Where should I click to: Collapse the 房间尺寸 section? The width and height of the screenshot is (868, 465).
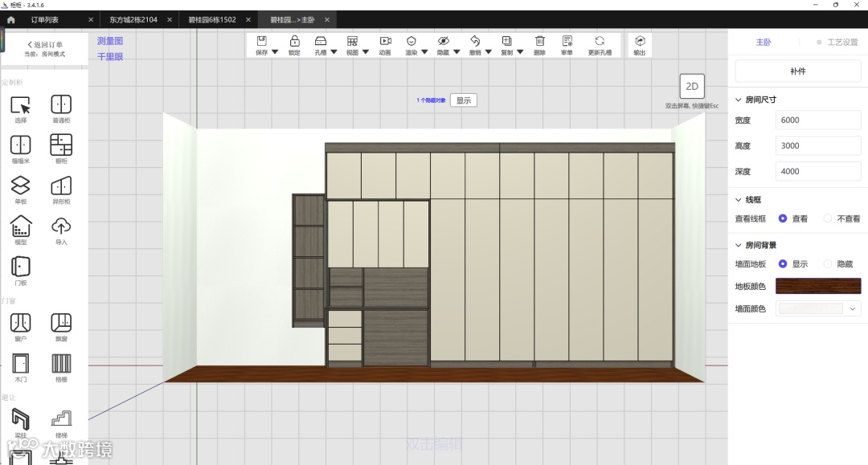(x=739, y=100)
